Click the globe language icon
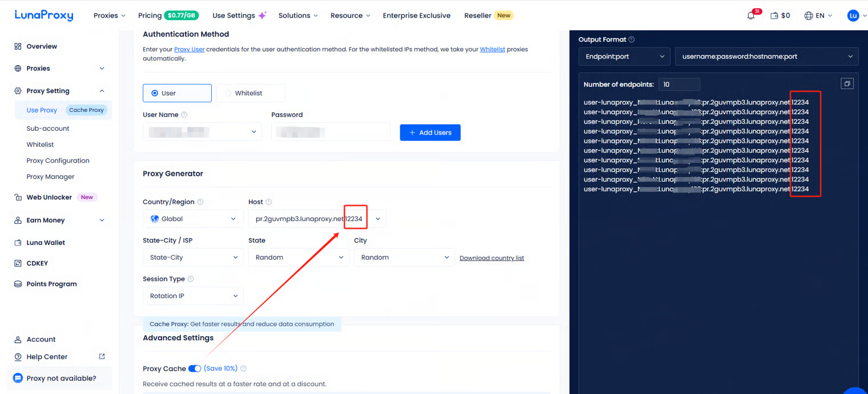This screenshot has width=868, height=394. 809,16
